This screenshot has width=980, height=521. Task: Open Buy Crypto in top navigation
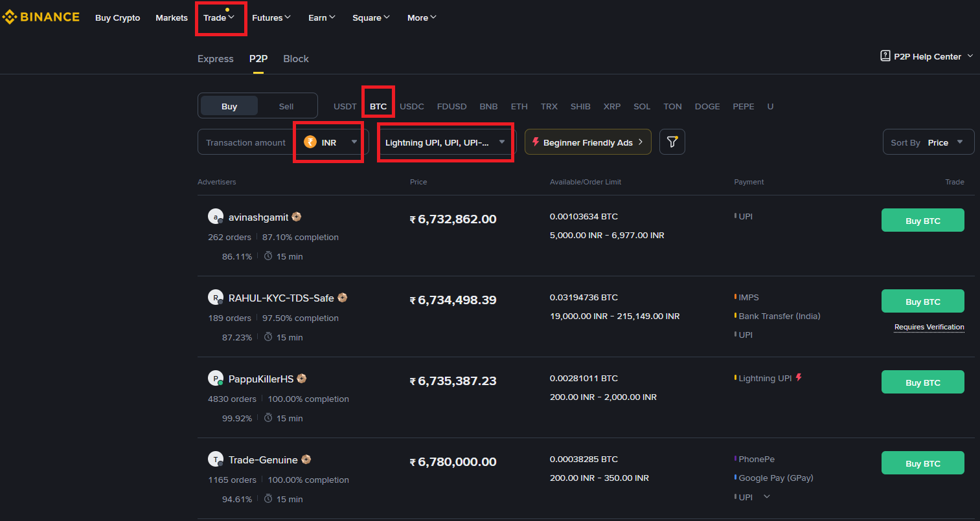point(118,17)
